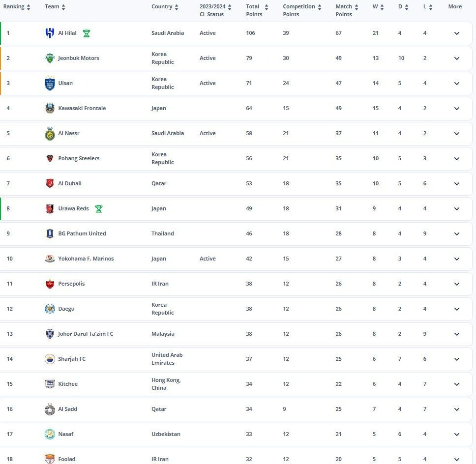Image resolution: width=476 pixels, height=464 pixels.
Task: Expand the Al Hilal row details
Action: [456, 33]
